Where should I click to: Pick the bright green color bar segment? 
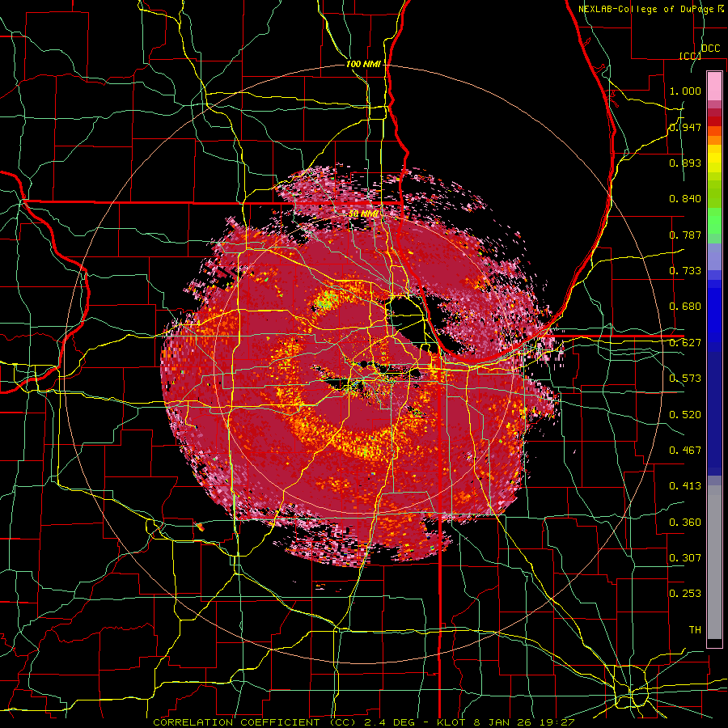click(x=714, y=221)
